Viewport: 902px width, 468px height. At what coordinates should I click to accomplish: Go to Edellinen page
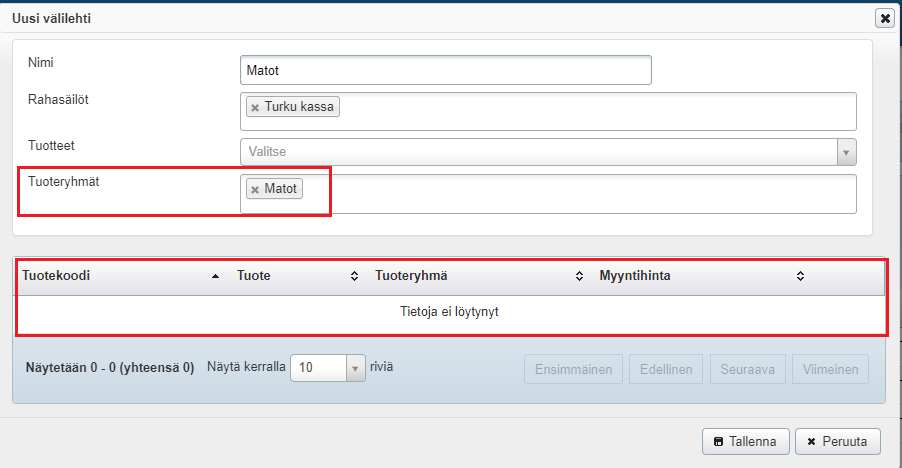666,369
